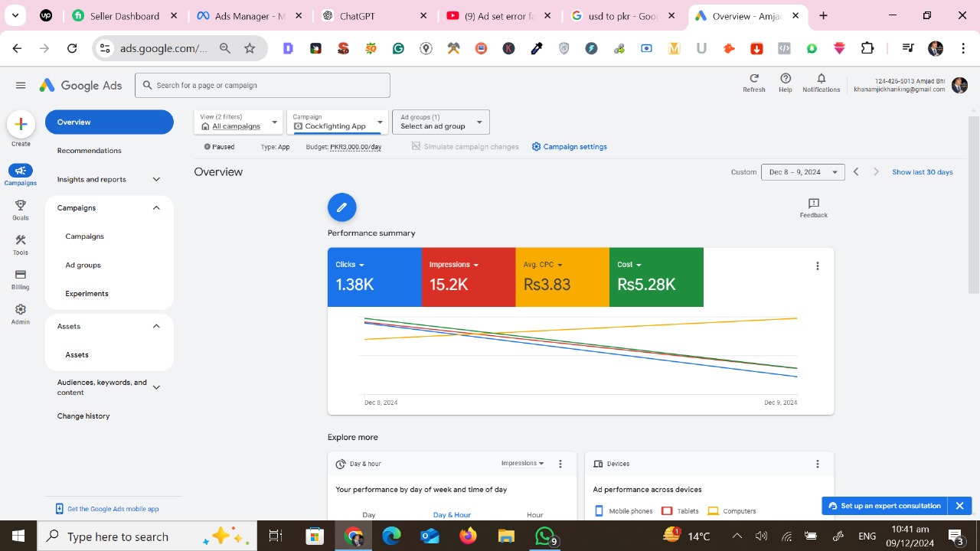Screen dimensions: 980x551
Task: Expand Insights and reports section
Action: click(109, 179)
